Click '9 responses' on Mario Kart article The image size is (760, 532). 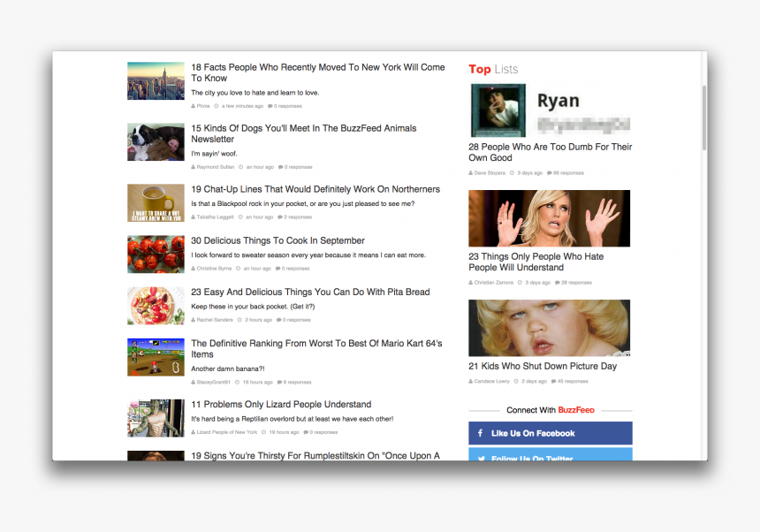coord(297,383)
